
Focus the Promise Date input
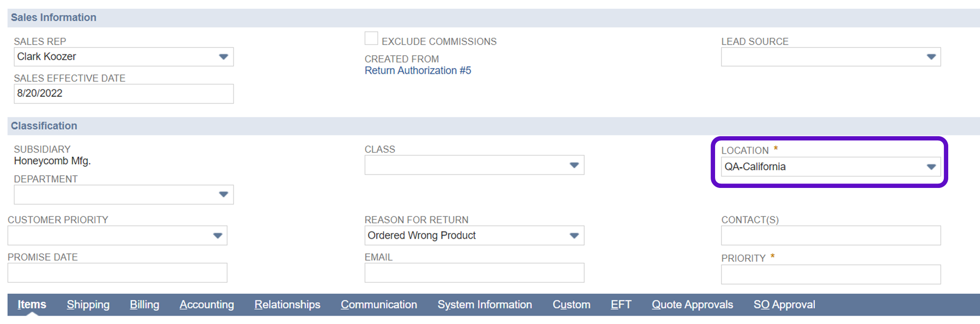click(117, 273)
